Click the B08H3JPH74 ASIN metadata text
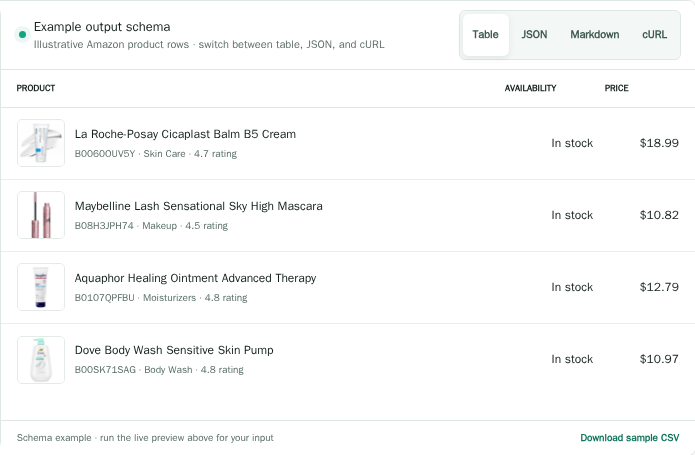The width and height of the screenshot is (695, 455). point(104,226)
